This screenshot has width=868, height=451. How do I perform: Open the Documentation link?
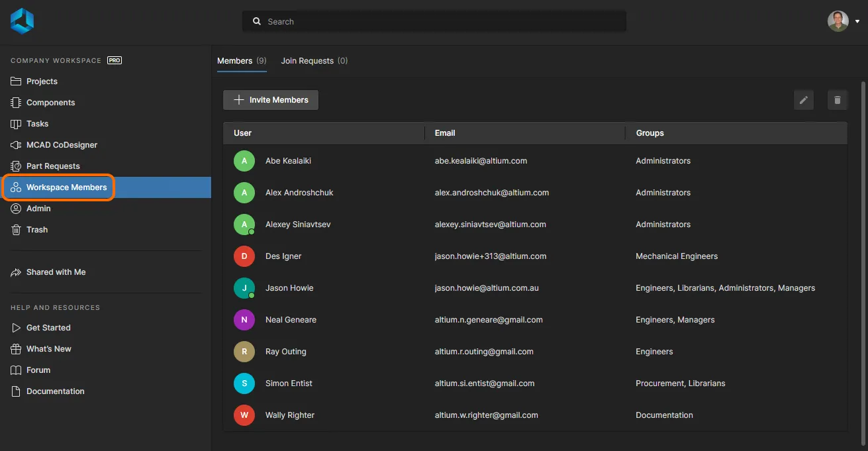point(105,391)
